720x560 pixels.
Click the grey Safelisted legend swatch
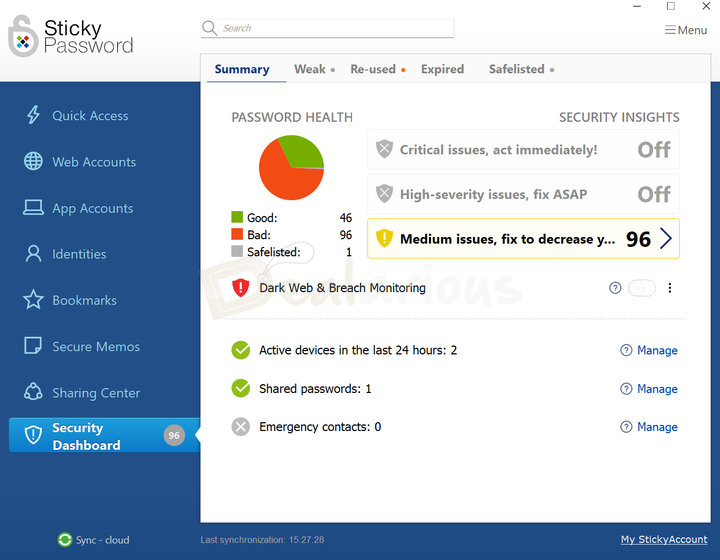coord(237,251)
